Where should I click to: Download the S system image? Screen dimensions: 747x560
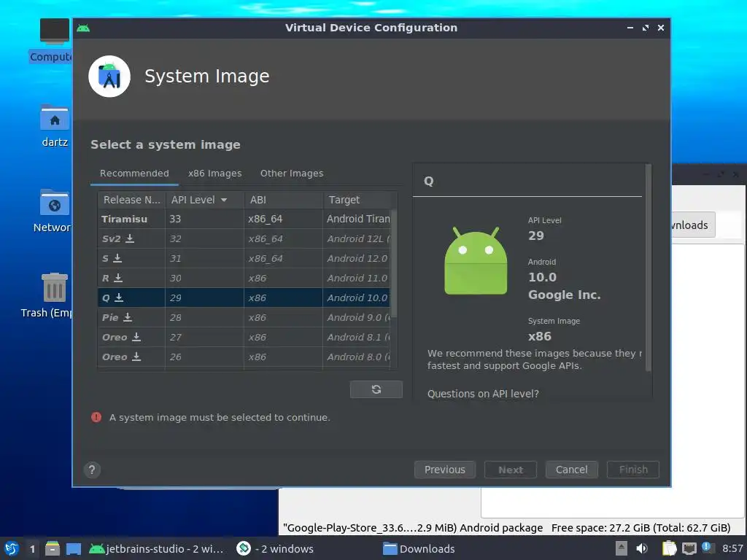point(117,258)
